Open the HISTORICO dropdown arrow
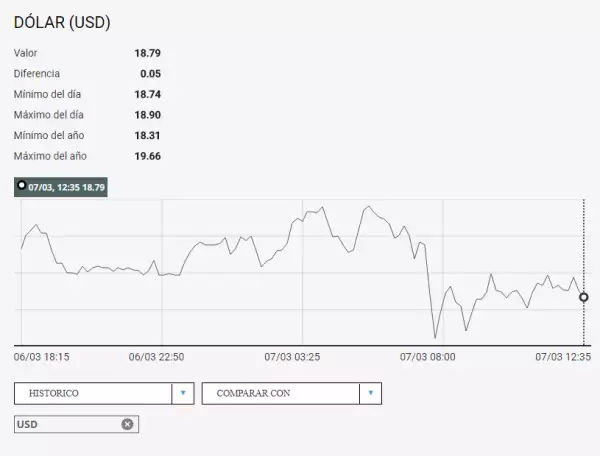The width and height of the screenshot is (600, 456). (x=183, y=393)
